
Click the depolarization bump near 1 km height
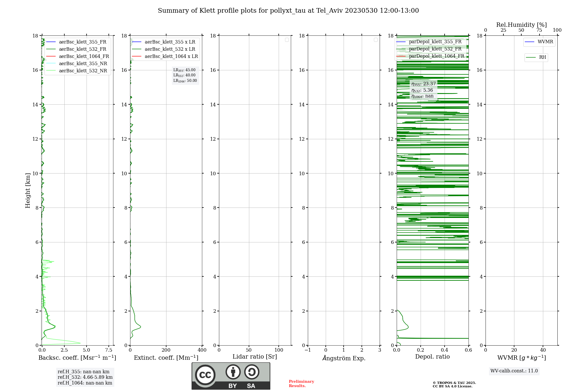(407, 327)
